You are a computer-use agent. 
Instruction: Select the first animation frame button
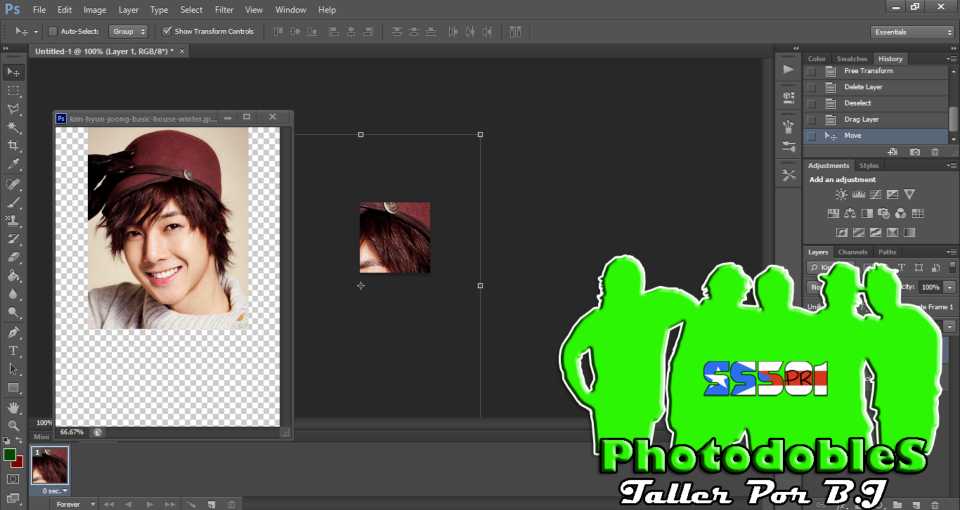pyautogui.click(x=108, y=504)
